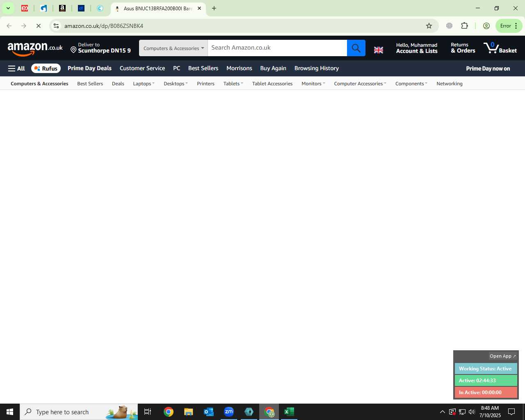Screen dimensions: 525x420
Task: Switch to the blue 'df' pinned tab
Action: point(81,8)
